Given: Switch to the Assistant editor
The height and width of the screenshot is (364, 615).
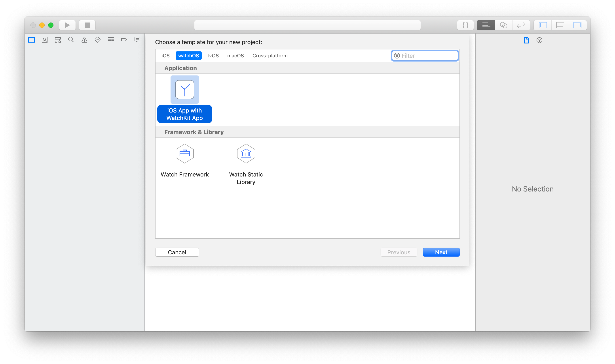Looking at the screenshot, I should [x=503, y=25].
